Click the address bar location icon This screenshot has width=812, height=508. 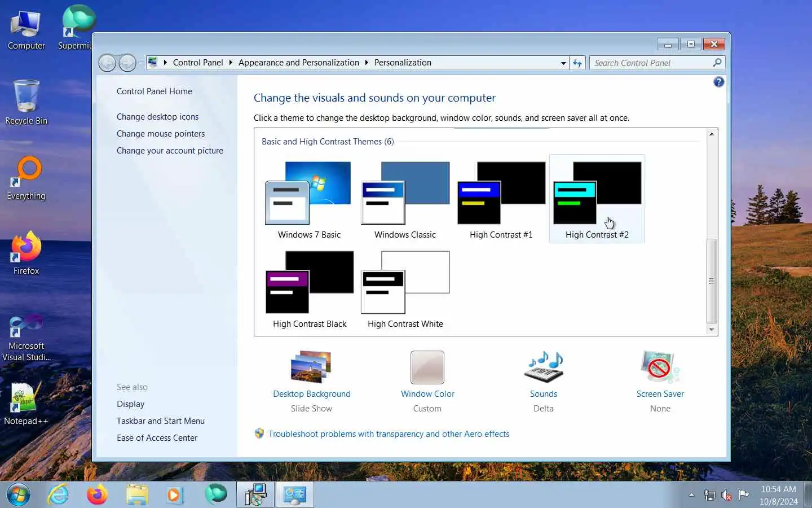[x=153, y=62]
